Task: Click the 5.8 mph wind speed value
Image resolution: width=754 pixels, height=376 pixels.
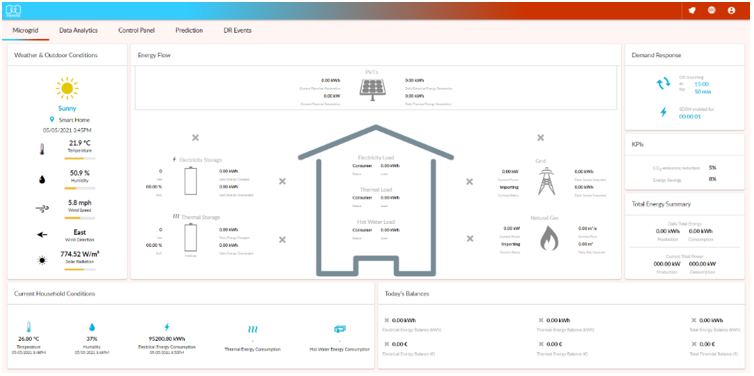Action: pyautogui.click(x=80, y=203)
